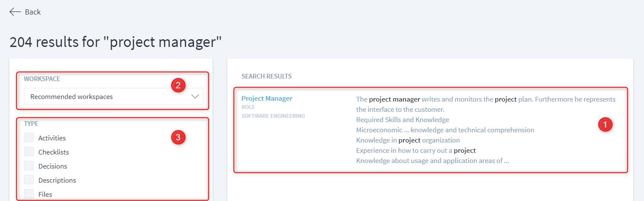Viewport: 644px width, 201px height.
Task: Enable the Activities type checkbox
Action: coord(29,137)
